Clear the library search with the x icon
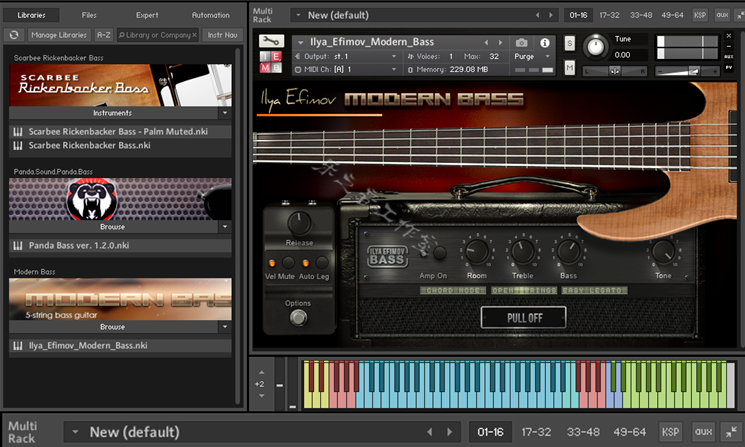745x447 pixels. coord(194,35)
